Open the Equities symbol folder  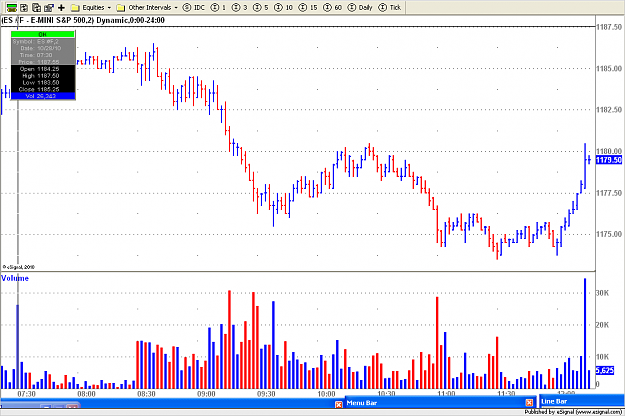[x=91, y=7]
